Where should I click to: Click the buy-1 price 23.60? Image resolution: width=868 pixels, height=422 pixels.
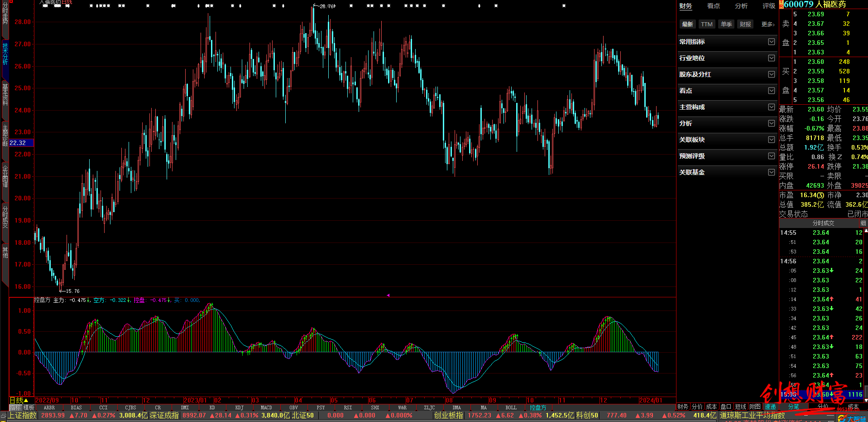tap(816, 62)
